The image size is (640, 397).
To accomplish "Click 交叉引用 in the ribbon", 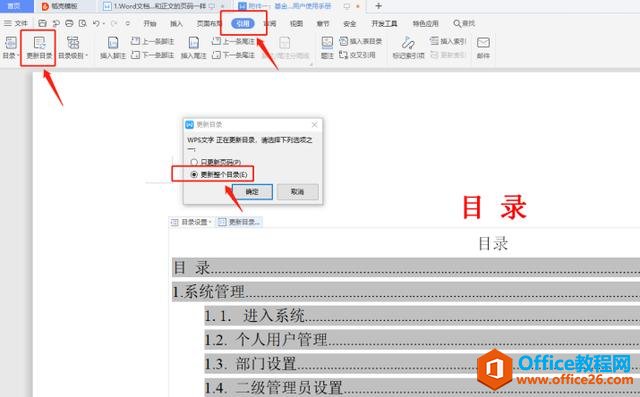I will click(357, 55).
